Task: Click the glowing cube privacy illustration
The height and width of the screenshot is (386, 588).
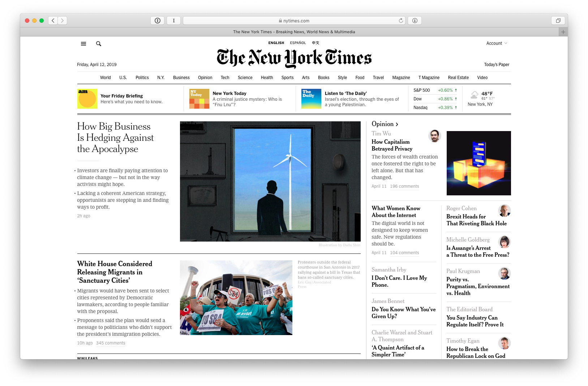Action: tap(479, 163)
